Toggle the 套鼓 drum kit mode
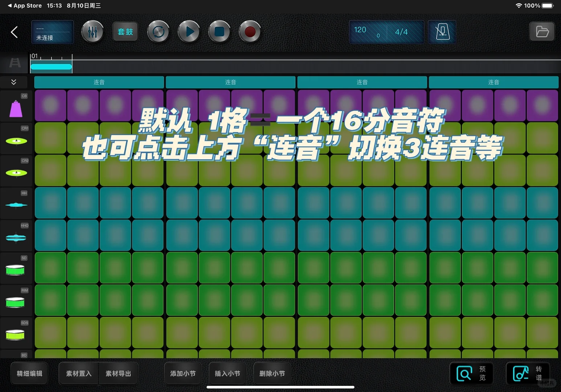Image resolution: width=561 pixels, height=392 pixels. pyautogui.click(x=125, y=32)
